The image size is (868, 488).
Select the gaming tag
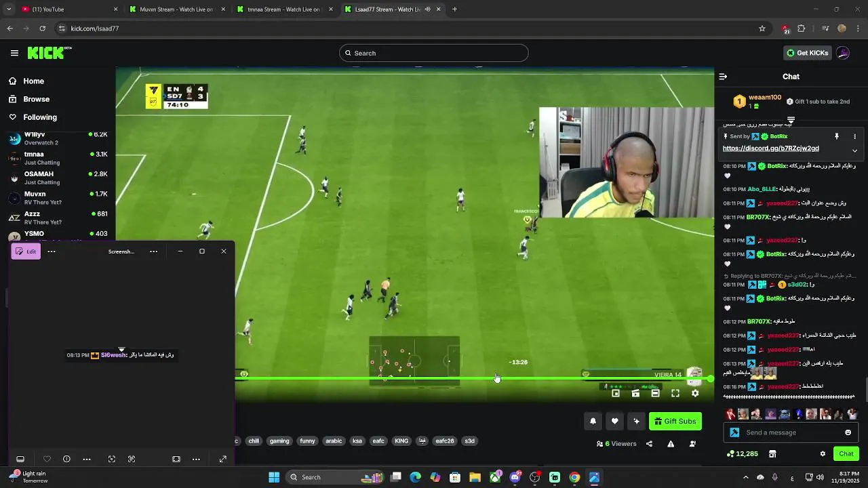[x=279, y=441]
